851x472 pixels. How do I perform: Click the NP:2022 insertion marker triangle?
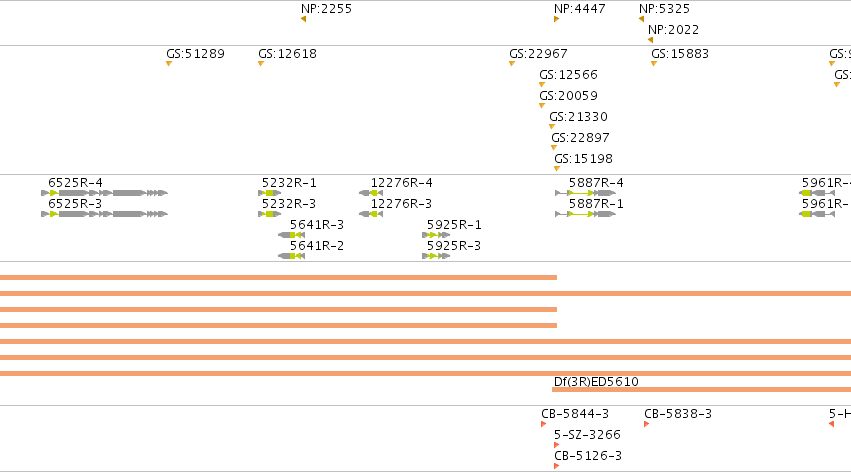coord(650,40)
